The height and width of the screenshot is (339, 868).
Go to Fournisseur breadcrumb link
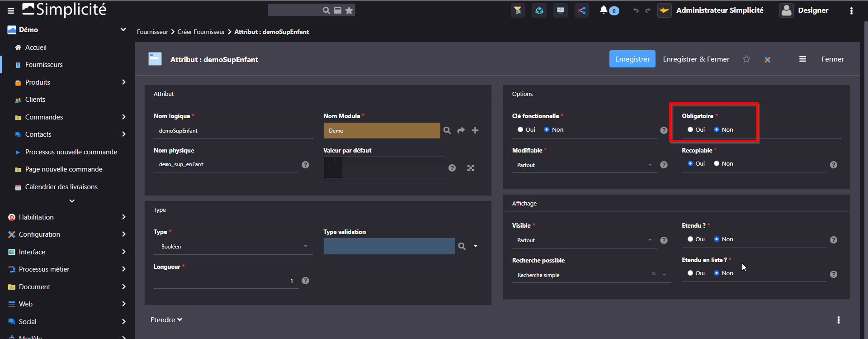[x=152, y=32]
